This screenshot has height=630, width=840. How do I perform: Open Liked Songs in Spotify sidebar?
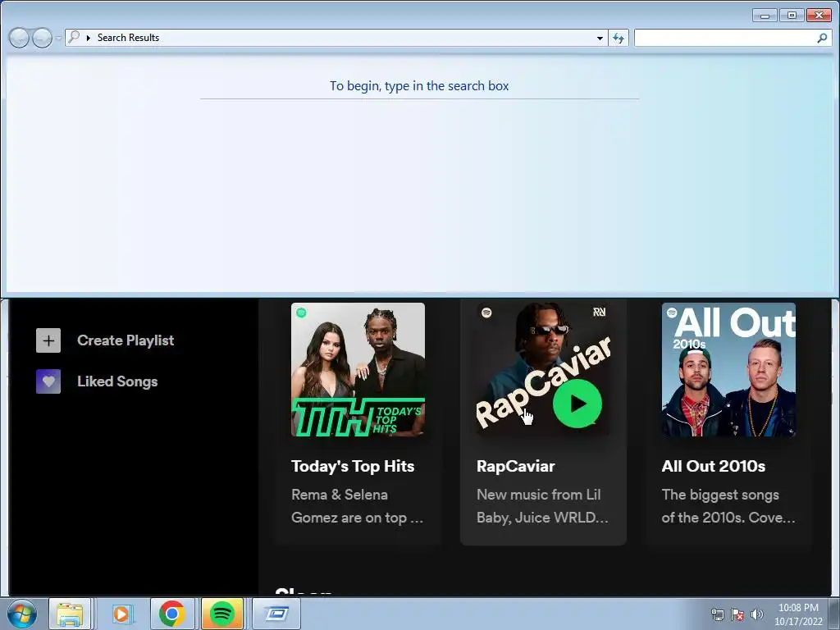click(x=117, y=381)
